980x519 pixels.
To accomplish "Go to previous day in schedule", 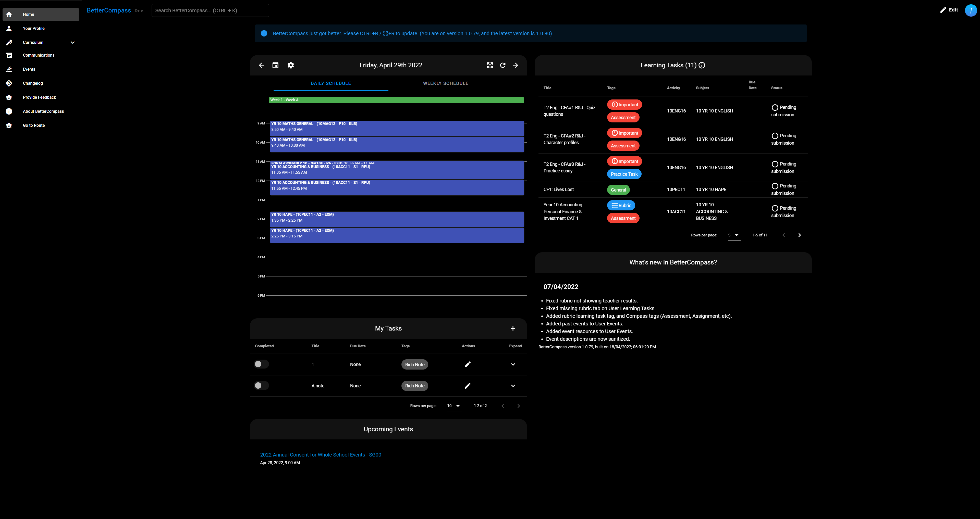I will tap(261, 65).
